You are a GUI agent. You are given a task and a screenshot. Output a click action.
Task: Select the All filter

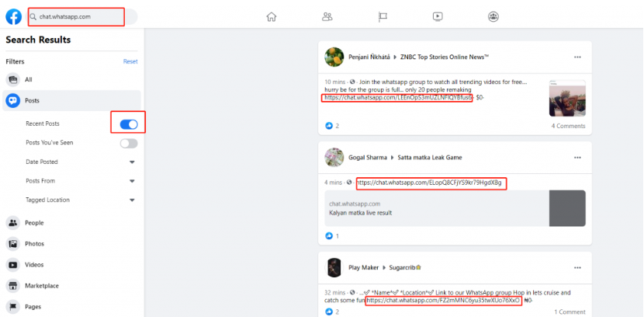coord(72,80)
